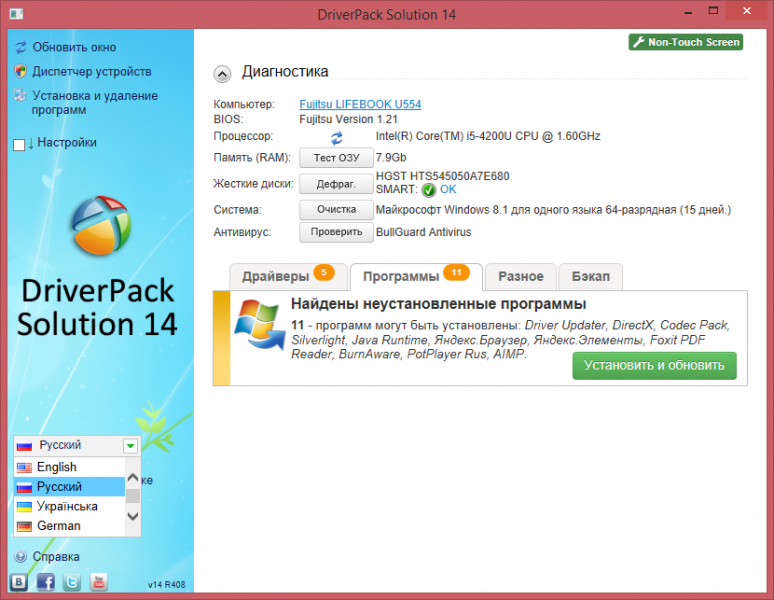Image resolution: width=774 pixels, height=600 pixels.
Task: Click the processor refresh arrows icon
Action: tap(337, 137)
